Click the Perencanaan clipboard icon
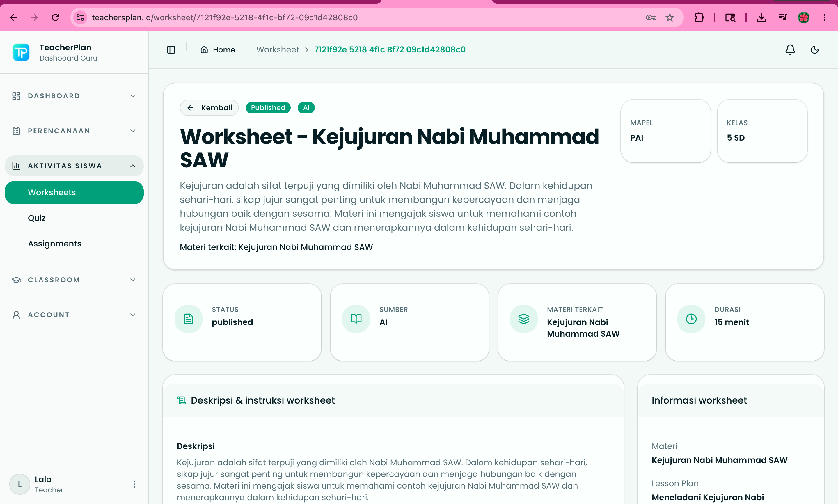 click(x=16, y=131)
